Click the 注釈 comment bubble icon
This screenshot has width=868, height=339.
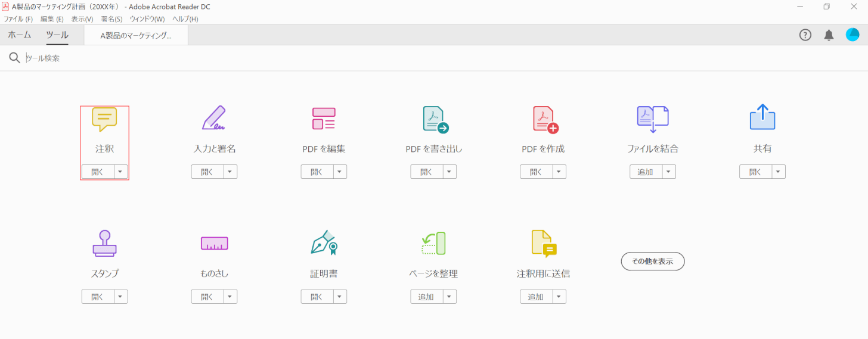click(x=104, y=119)
